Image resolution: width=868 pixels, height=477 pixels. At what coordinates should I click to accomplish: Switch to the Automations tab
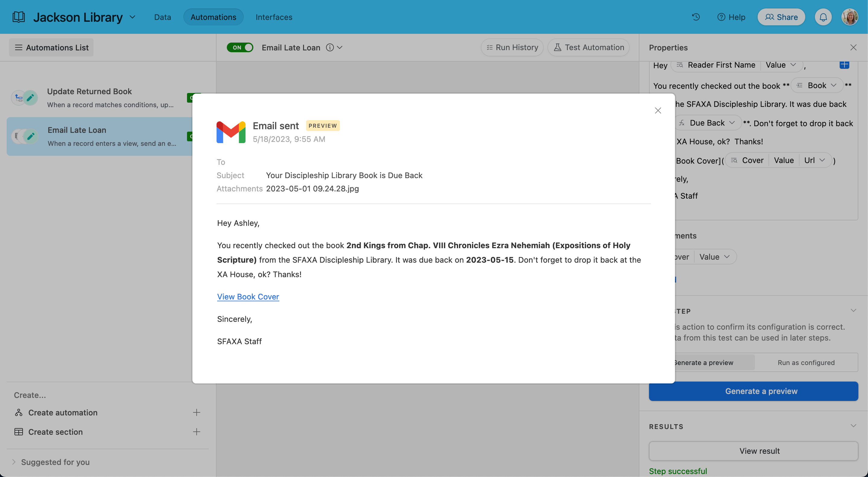coord(213,17)
